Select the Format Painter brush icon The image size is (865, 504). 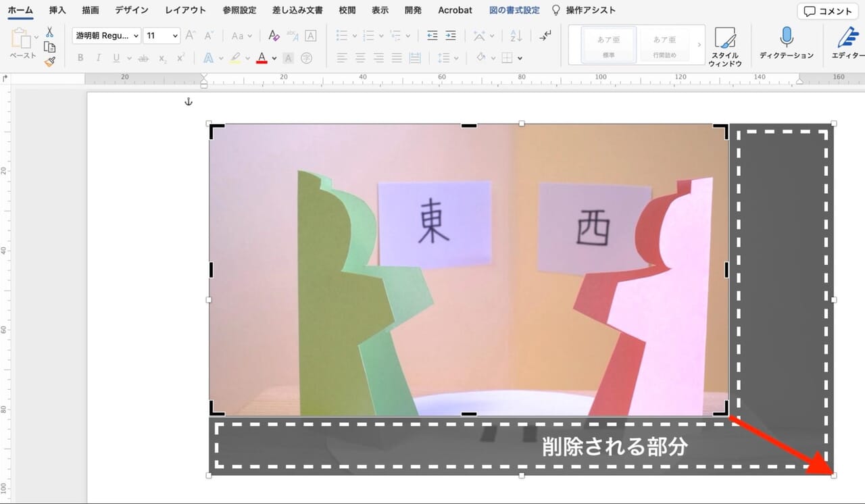pos(49,61)
